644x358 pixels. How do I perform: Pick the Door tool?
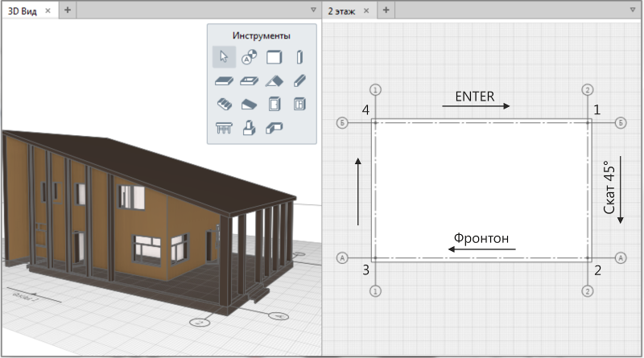point(275,105)
